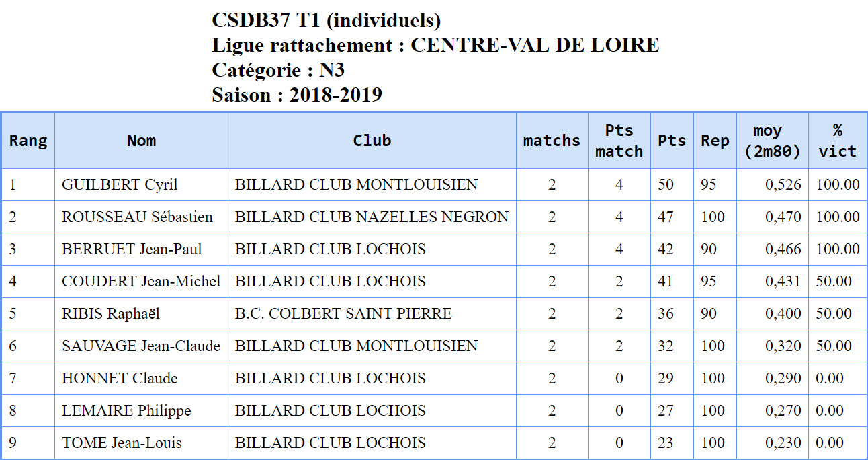
Task: Click the Rep column header
Action: [715, 141]
